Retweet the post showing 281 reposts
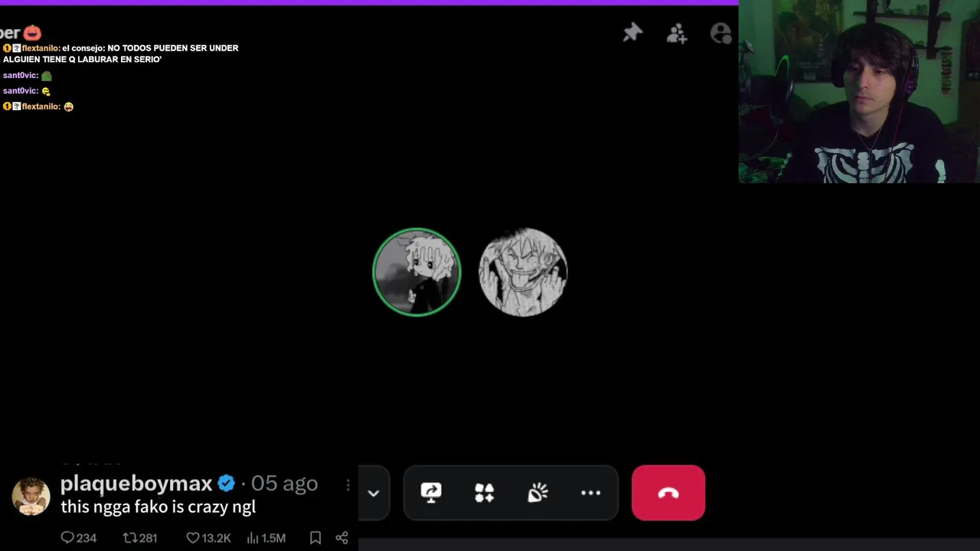 click(140, 538)
